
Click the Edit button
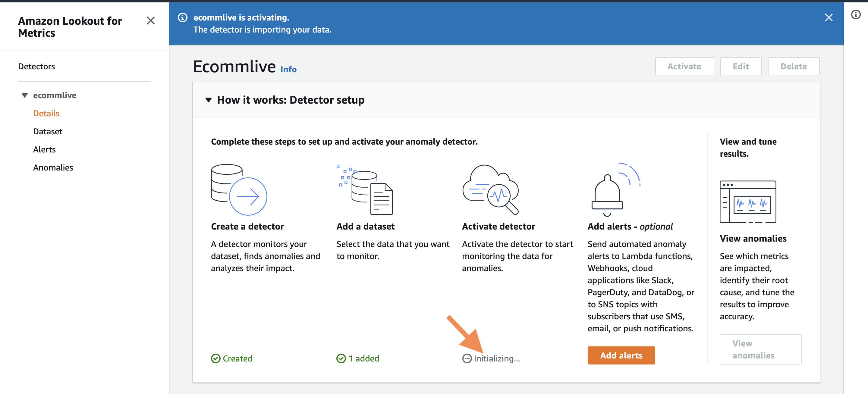pos(741,66)
